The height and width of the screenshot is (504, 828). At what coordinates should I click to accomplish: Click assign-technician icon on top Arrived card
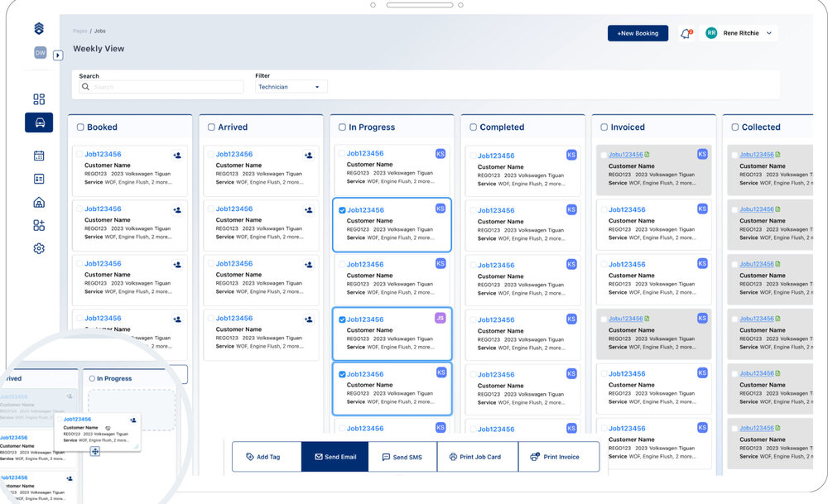308,155
